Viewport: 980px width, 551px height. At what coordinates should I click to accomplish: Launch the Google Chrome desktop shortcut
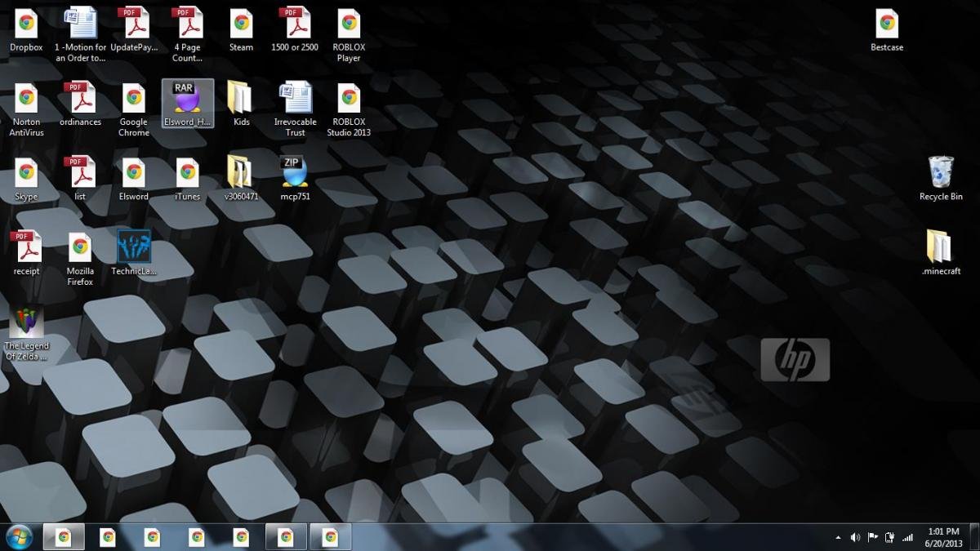tap(134, 109)
